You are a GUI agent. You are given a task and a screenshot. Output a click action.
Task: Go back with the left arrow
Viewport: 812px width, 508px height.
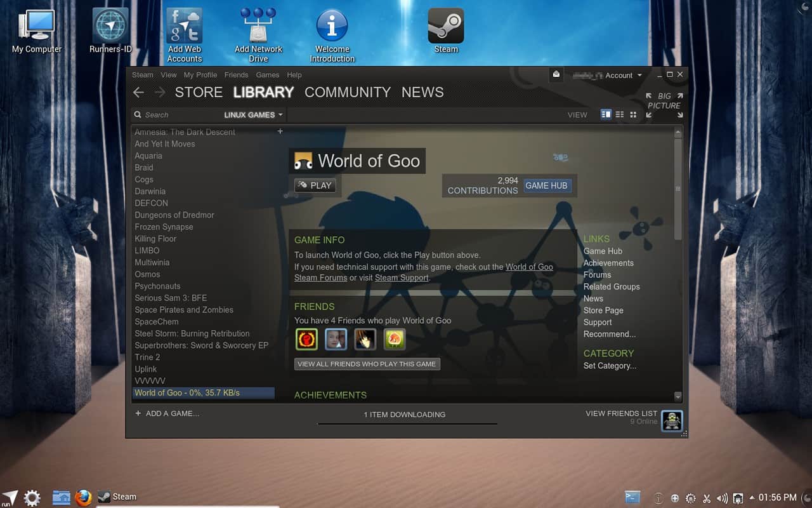click(x=138, y=93)
